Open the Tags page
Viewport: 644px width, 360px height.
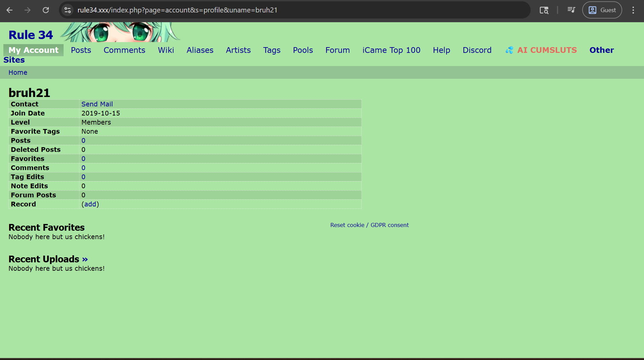[272, 50]
